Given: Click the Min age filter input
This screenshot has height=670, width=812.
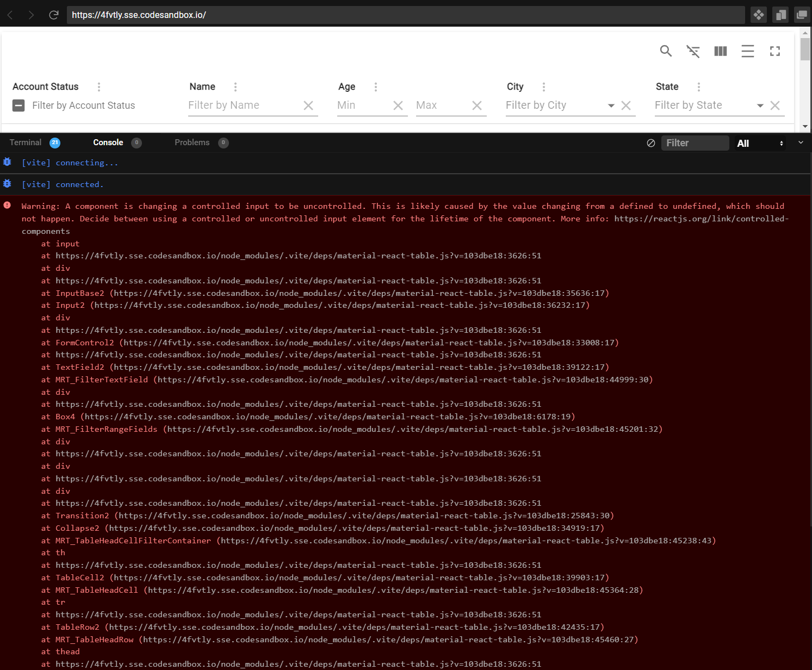Looking at the screenshot, I should pos(359,105).
